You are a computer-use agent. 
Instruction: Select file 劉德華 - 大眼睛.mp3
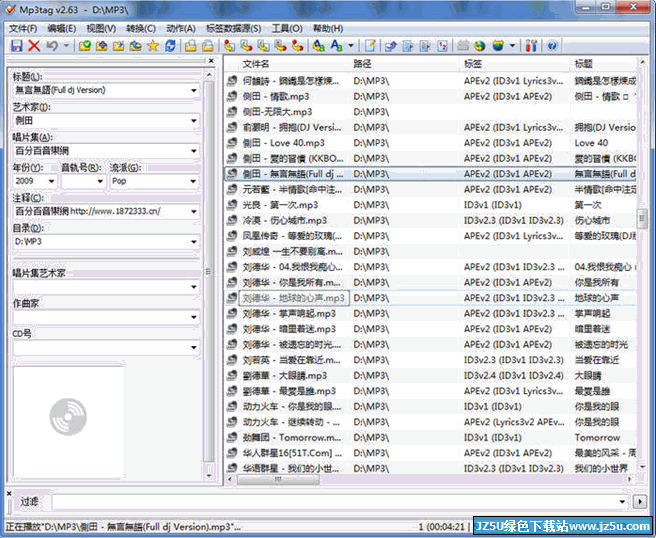[284, 376]
